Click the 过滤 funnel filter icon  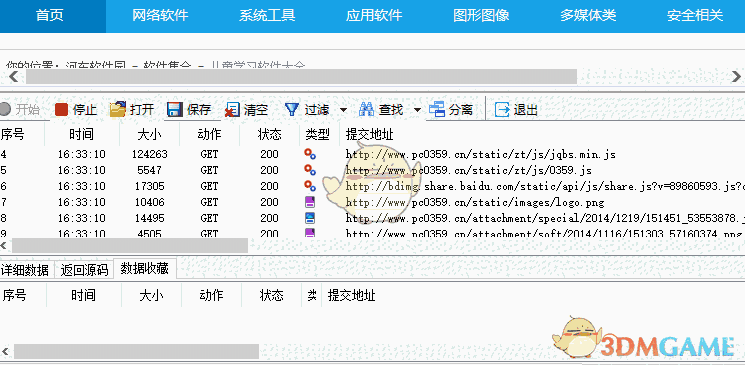[291, 110]
